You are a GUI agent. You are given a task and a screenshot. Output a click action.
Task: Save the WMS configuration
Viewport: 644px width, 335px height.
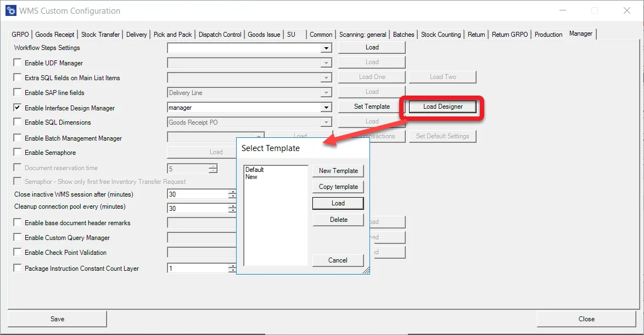click(x=57, y=319)
